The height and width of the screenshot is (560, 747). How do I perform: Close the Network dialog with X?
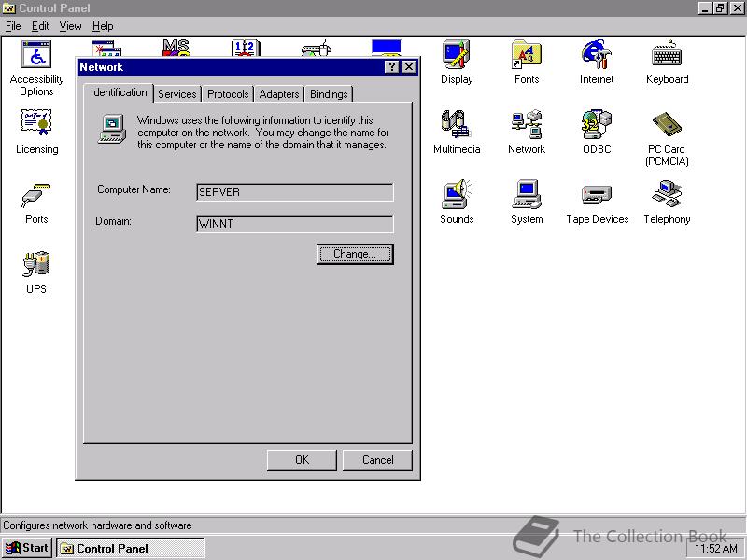[409, 67]
